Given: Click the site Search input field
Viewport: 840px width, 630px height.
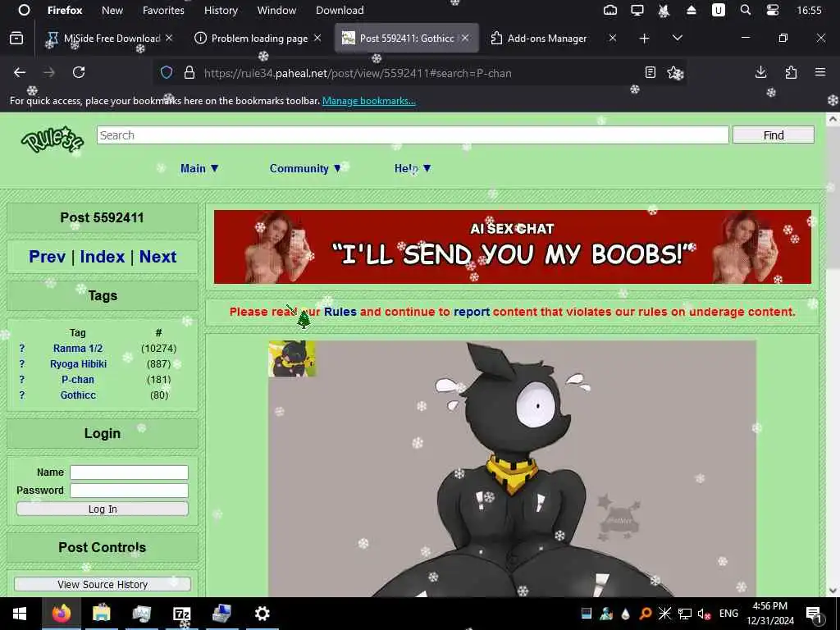Looking at the screenshot, I should tap(413, 135).
